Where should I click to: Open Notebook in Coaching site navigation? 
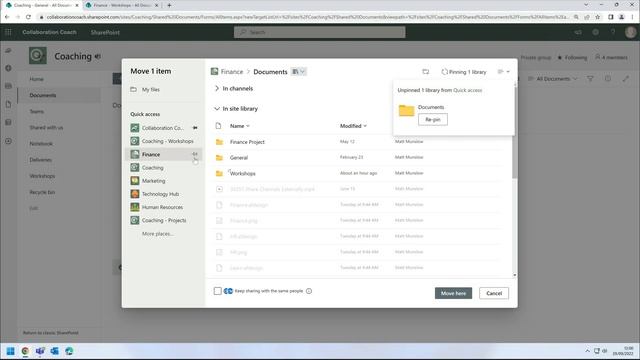click(x=41, y=144)
